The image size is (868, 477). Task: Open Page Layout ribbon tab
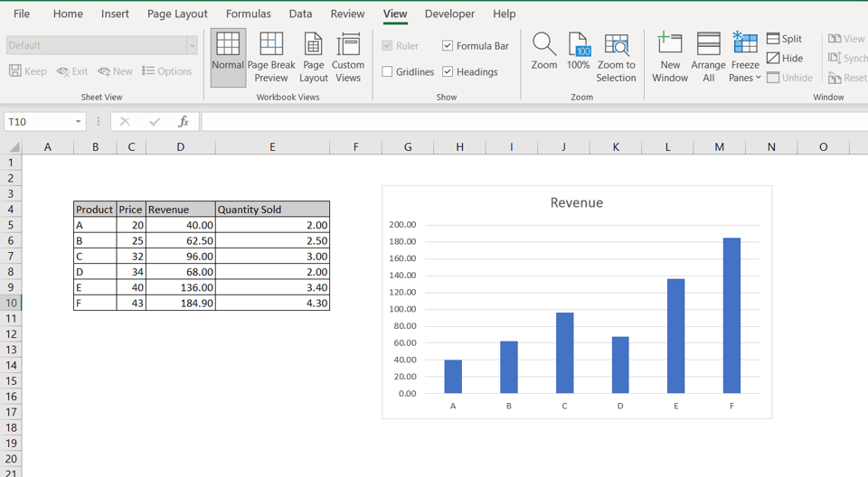[x=177, y=14]
